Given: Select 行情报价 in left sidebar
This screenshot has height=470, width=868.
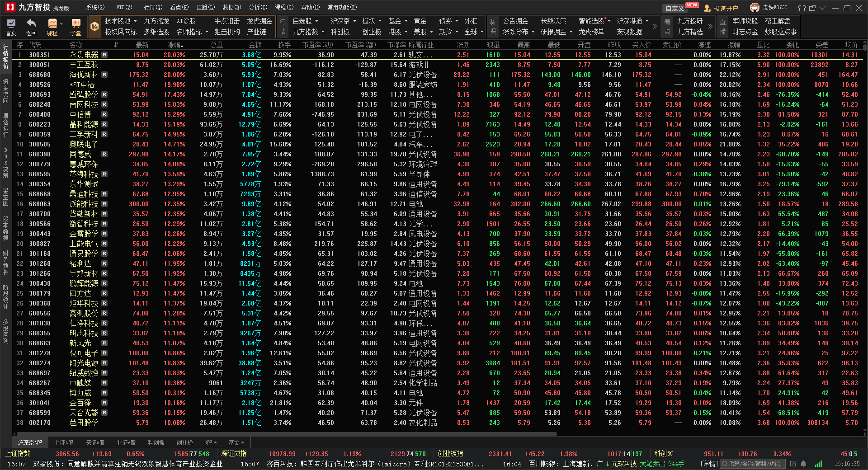Looking at the screenshot, I should click(5, 56).
